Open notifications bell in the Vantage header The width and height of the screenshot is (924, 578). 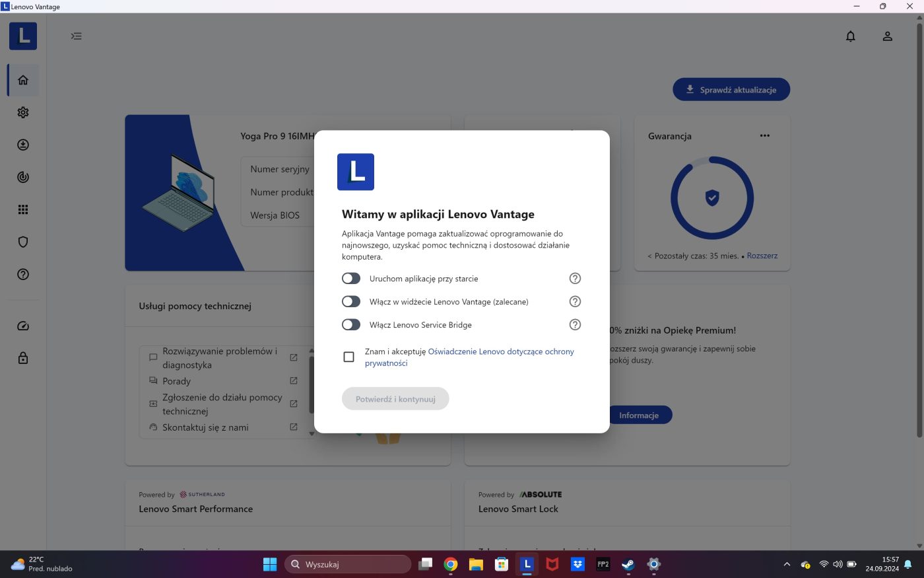pos(851,36)
